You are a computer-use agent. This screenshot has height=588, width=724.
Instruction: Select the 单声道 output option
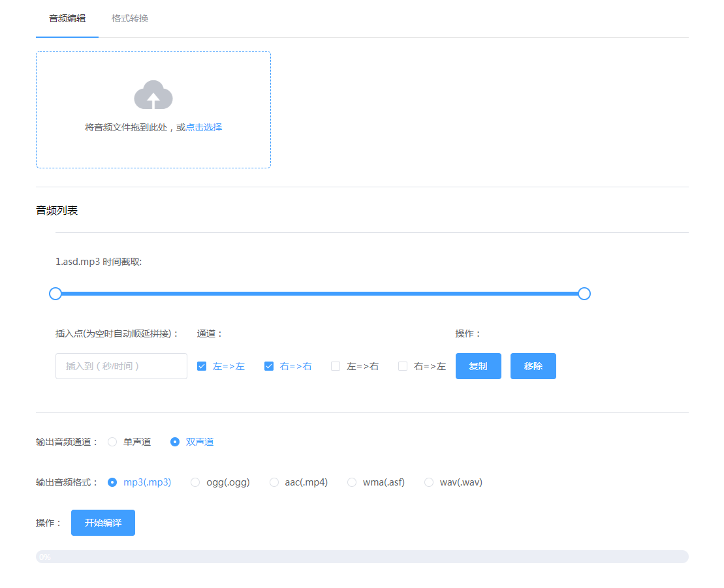[112, 442]
